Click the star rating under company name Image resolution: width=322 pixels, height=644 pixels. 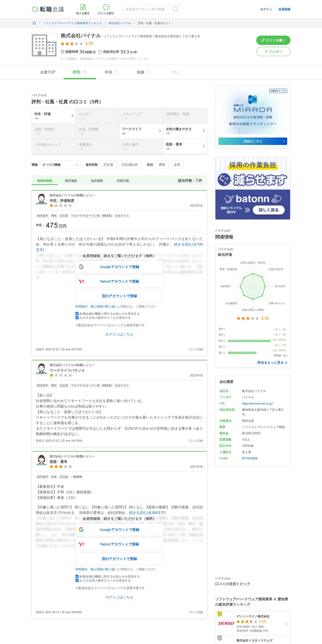(72, 44)
